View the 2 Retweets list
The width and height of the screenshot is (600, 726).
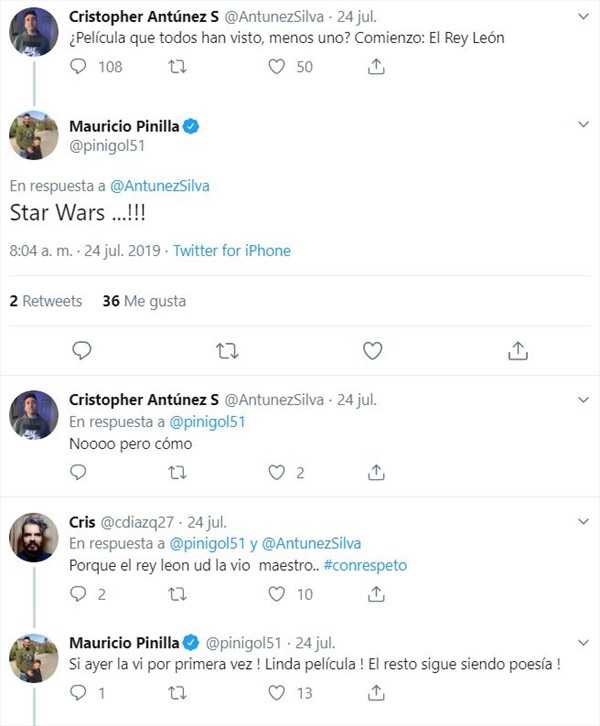click(46, 301)
